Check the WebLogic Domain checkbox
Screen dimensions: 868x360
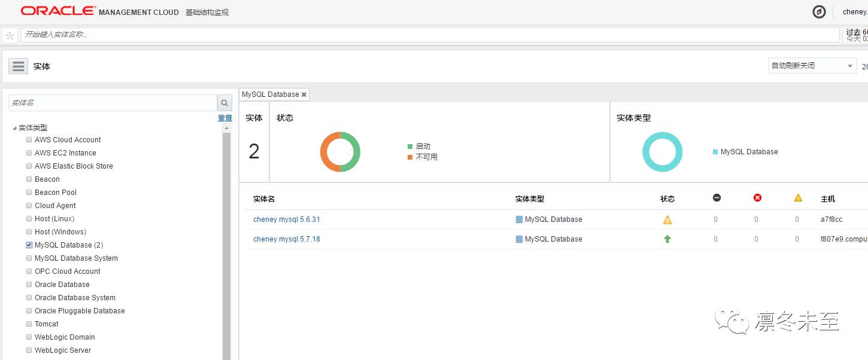[29, 337]
